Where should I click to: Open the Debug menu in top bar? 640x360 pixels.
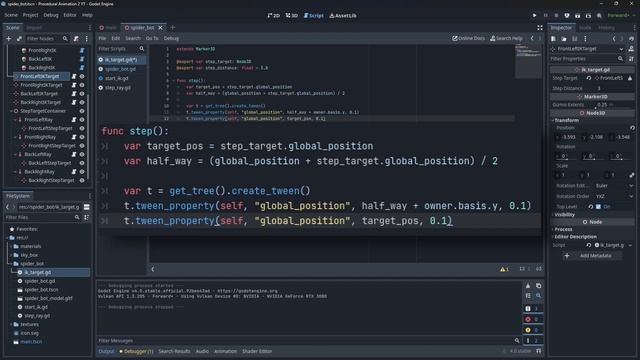51,15
